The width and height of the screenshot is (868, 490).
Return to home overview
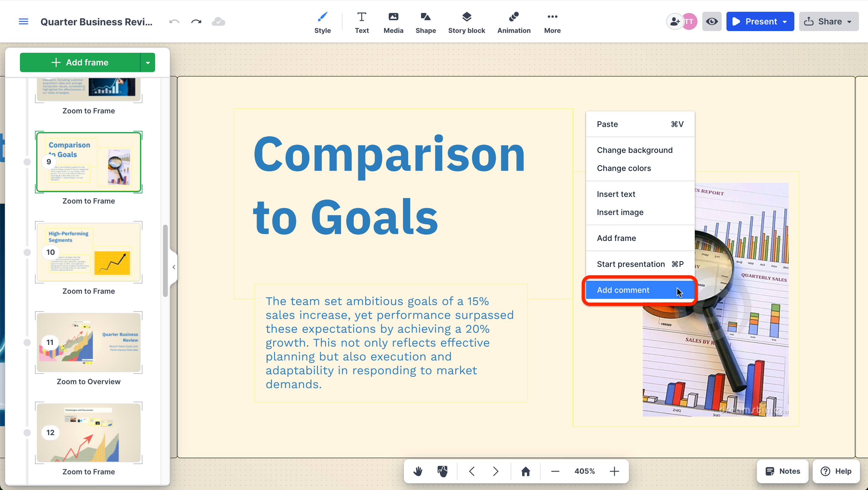526,471
